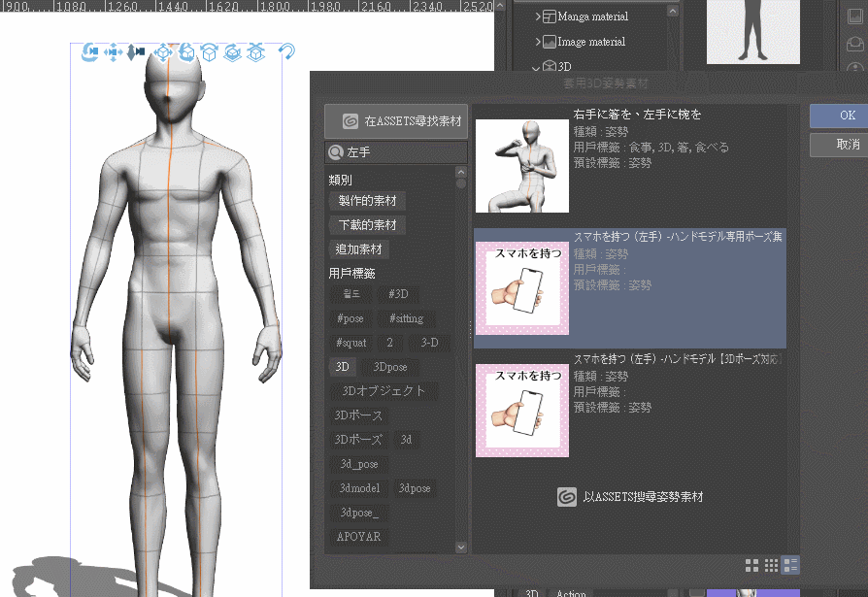This screenshot has height=597, width=868.
Task: Toggle the #sitting user tag
Action: coord(406,318)
